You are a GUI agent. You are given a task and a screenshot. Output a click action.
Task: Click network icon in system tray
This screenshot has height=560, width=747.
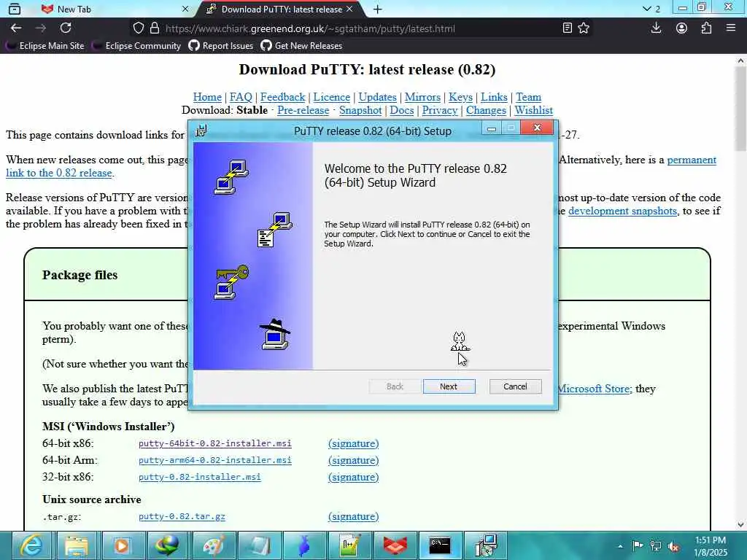coord(656,546)
